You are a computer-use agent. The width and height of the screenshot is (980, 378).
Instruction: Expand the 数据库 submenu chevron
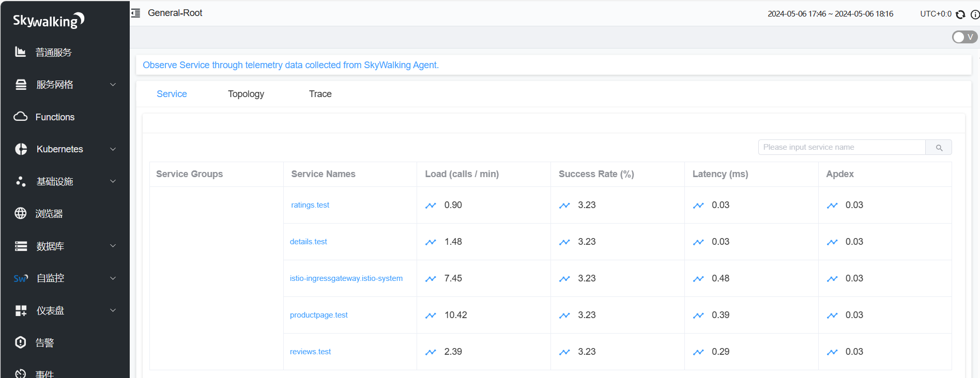113,246
